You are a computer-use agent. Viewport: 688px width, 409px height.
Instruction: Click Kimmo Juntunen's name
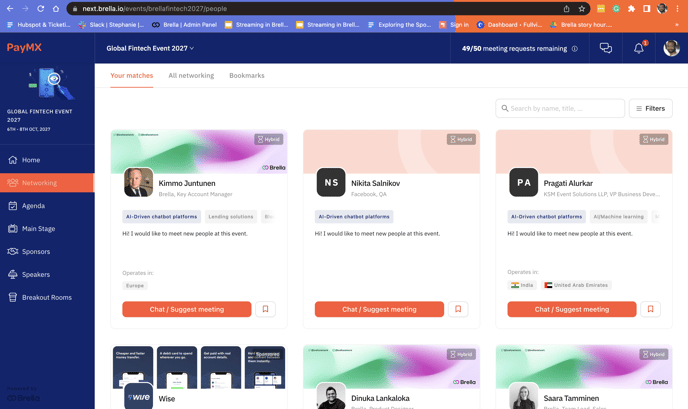tap(187, 183)
